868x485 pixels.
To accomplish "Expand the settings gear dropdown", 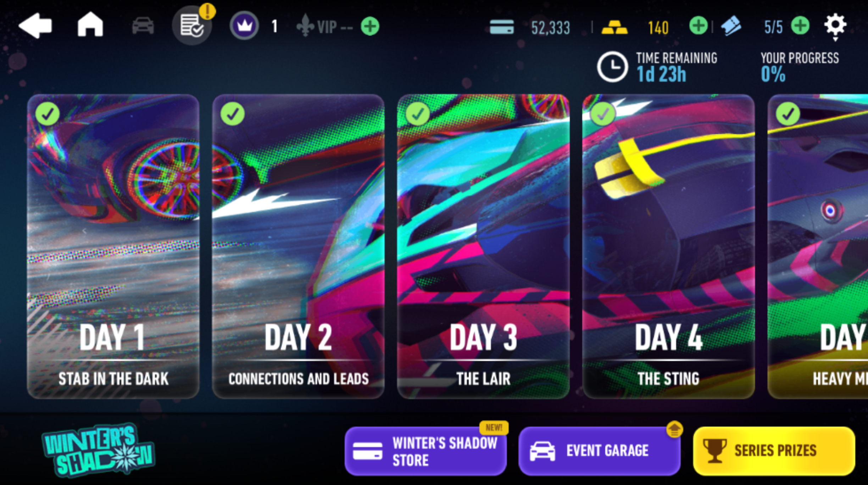I will 835,27.
